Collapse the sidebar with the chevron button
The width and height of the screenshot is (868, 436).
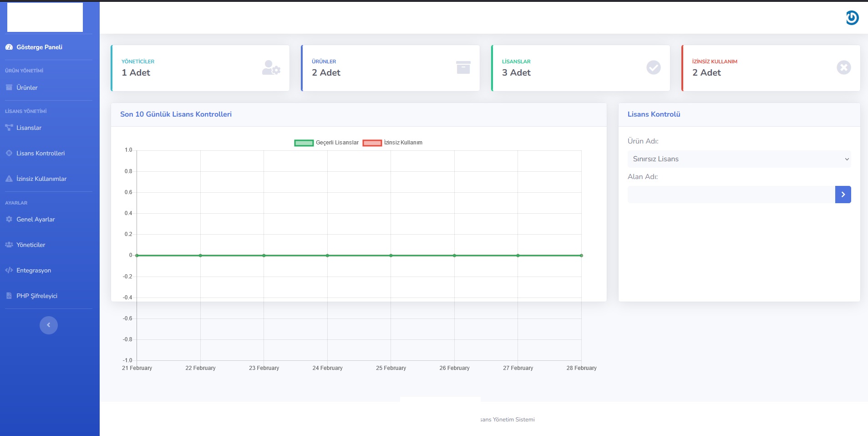pos(49,325)
